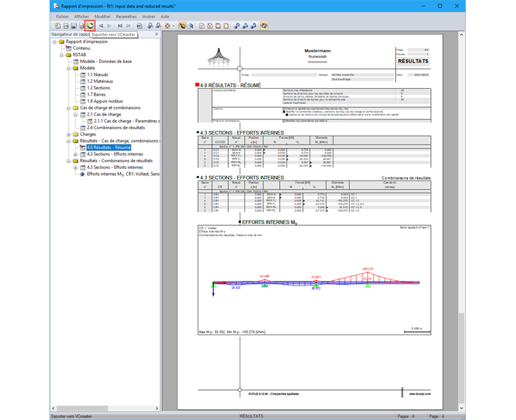The image size is (516, 420).
Task: Collapse Résultats - Cas de charge folder
Action: tap(69, 140)
